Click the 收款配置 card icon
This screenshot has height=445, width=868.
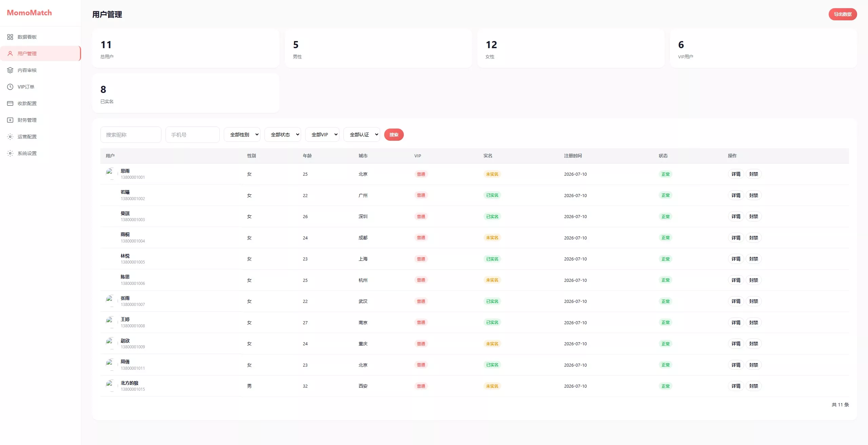click(x=10, y=103)
